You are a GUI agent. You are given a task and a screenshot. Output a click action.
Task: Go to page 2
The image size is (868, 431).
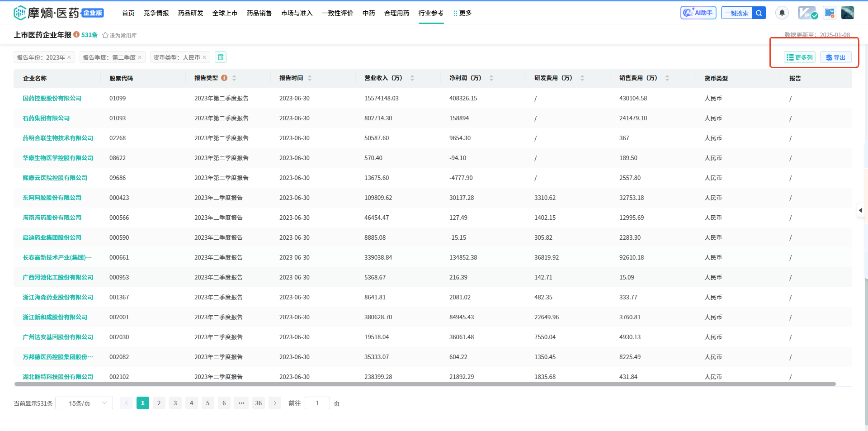coord(159,403)
